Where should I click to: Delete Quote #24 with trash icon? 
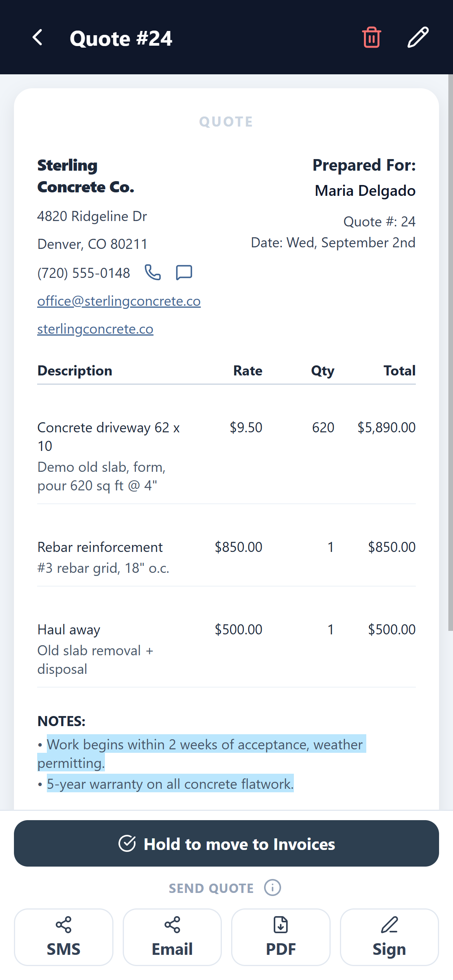pos(372,38)
